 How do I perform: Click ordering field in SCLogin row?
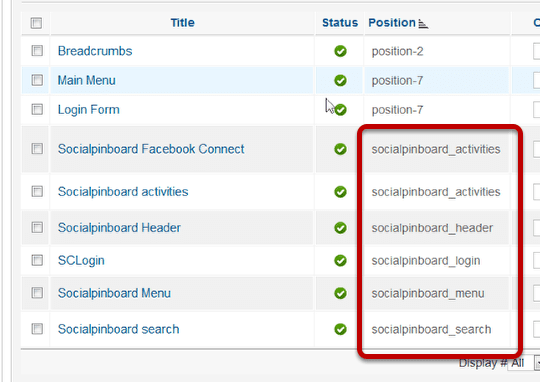point(536,260)
